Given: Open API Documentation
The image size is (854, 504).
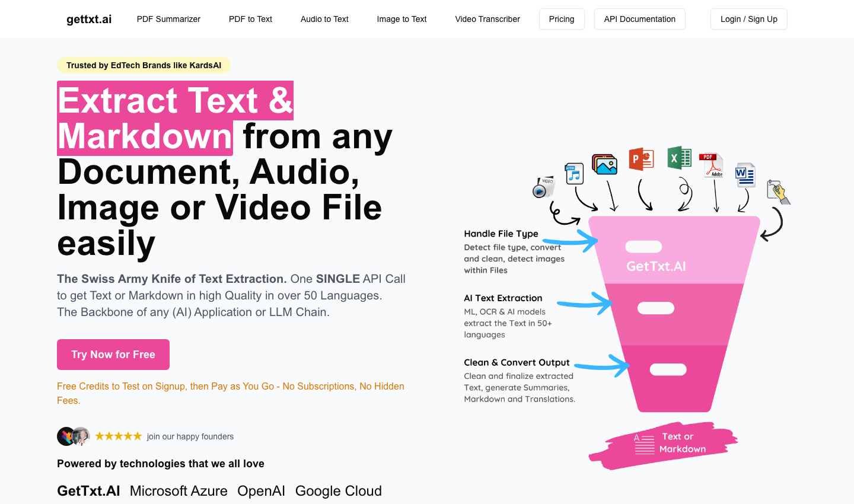Looking at the screenshot, I should [639, 19].
